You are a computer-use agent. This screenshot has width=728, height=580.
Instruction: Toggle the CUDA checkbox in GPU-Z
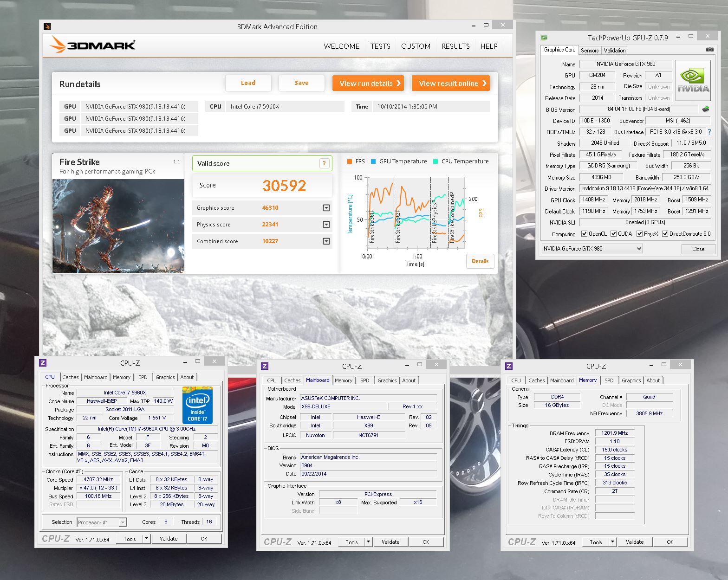pos(613,234)
